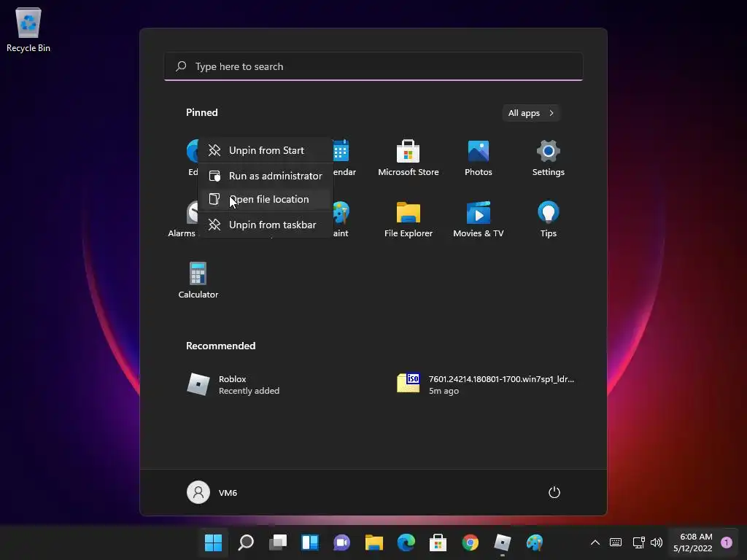Screen dimensions: 747x560
Task: Launch the Calculator pinned app
Action: 198,281
